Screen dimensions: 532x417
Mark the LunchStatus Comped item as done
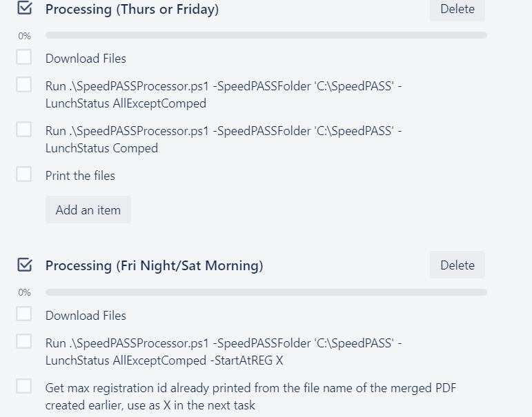pos(24,130)
